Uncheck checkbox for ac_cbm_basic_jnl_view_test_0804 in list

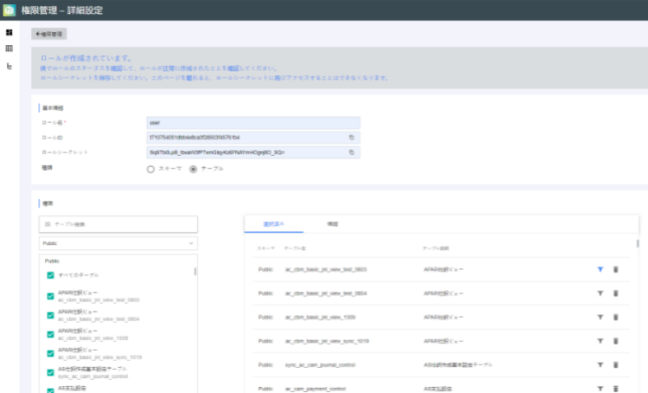click(50, 315)
